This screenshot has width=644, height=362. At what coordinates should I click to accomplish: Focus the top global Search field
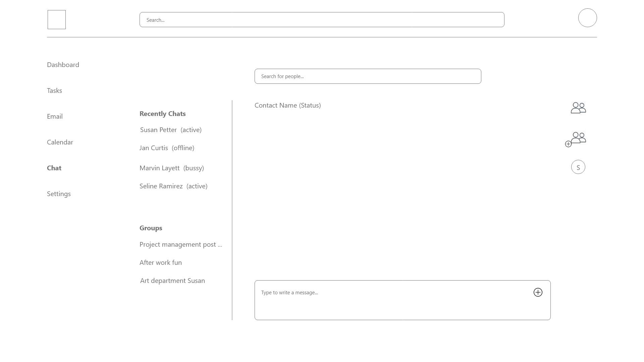tap(322, 20)
